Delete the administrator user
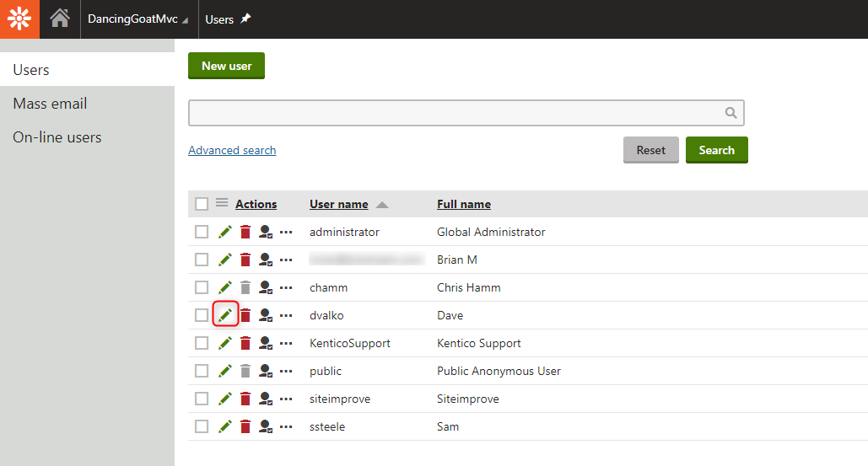Viewport: 868px width, 466px height. [x=245, y=232]
